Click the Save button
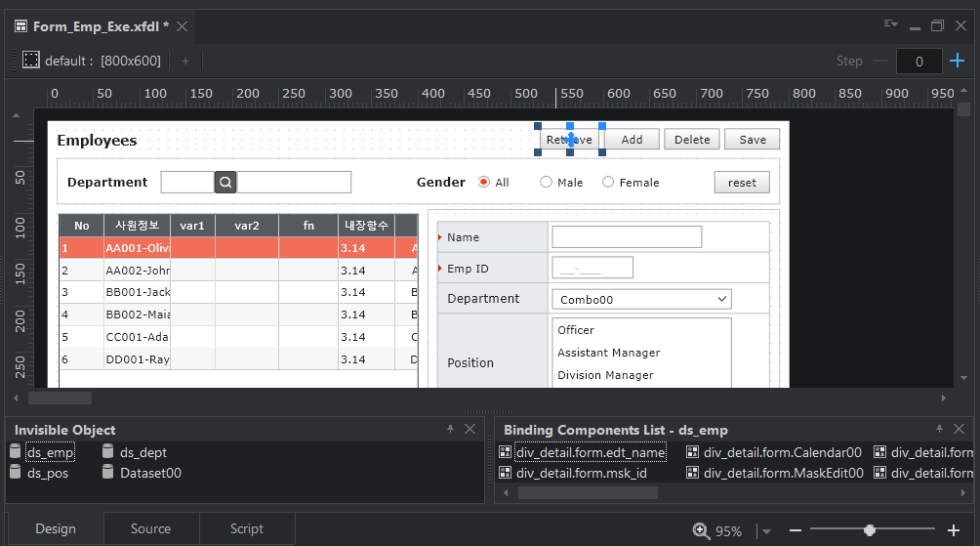The width and height of the screenshot is (980, 546). [752, 140]
